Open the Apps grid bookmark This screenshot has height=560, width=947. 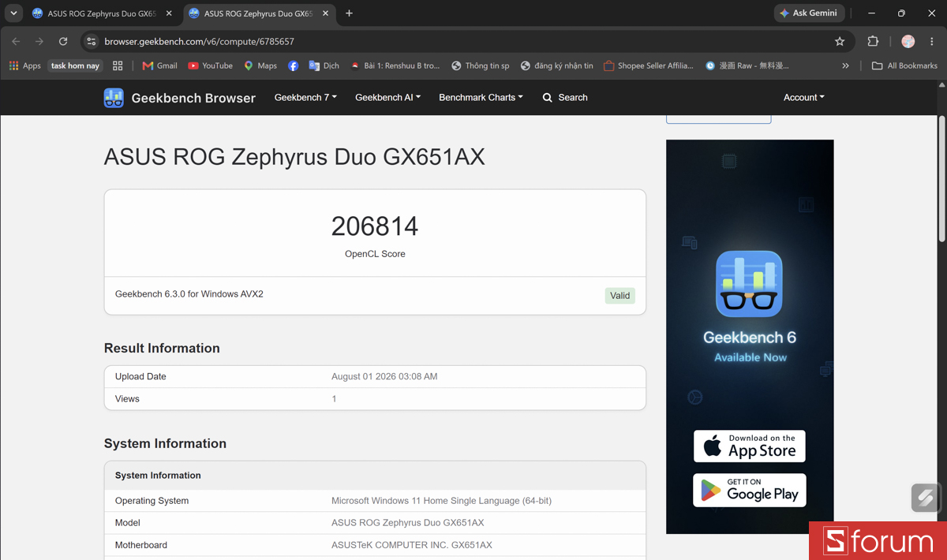24,65
